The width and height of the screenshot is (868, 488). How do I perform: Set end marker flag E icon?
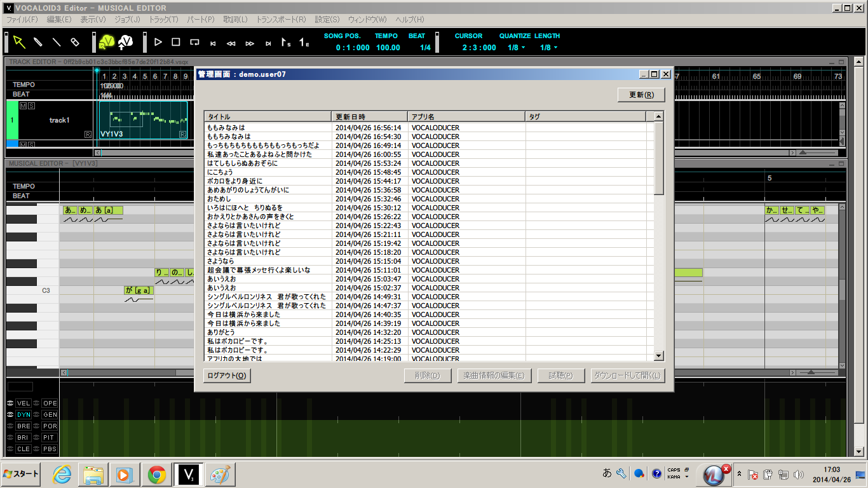pyautogui.click(x=304, y=43)
